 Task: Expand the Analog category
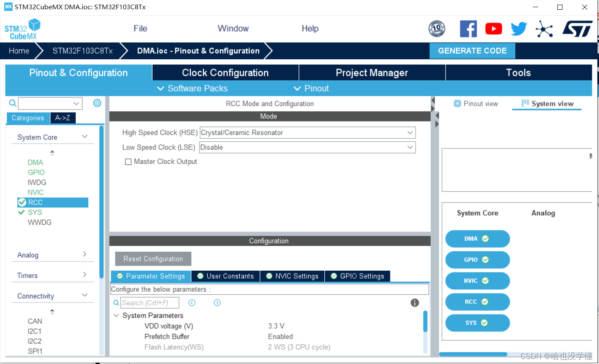[85, 254]
